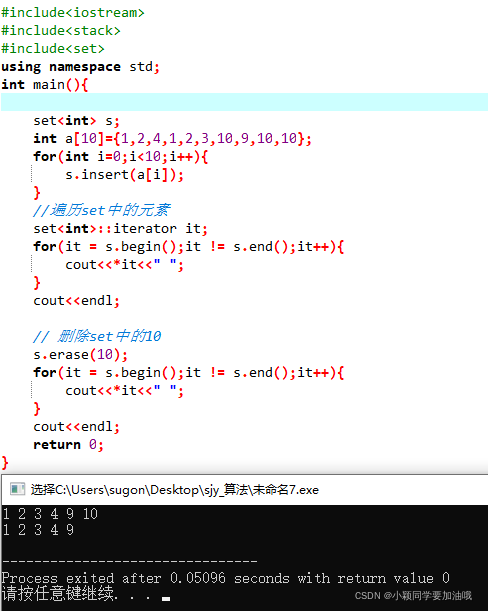Viewport: 488px width, 611px height.
Task: Click the console window icon in the title bar
Action: [x=17, y=489]
